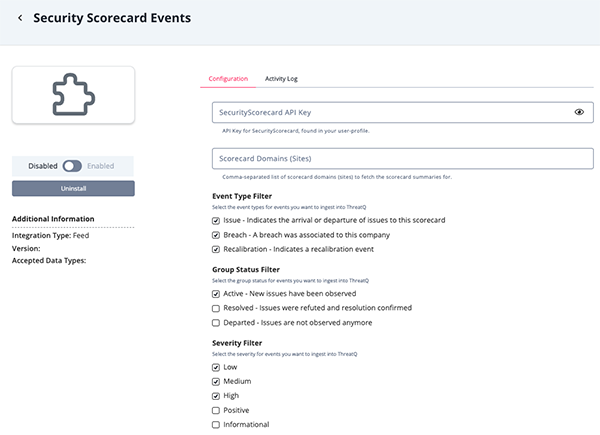Check the Departed group status checkbox
The image size is (600, 435).
(x=216, y=323)
